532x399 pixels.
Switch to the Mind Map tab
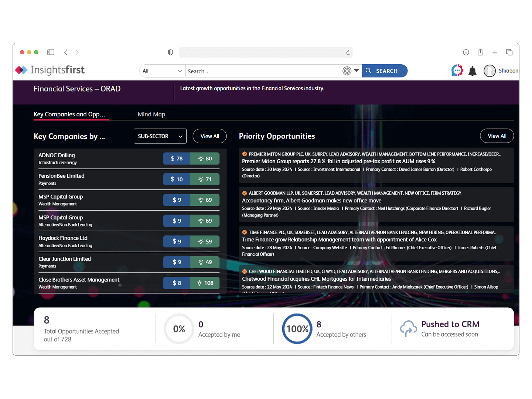click(x=151, y=115)
